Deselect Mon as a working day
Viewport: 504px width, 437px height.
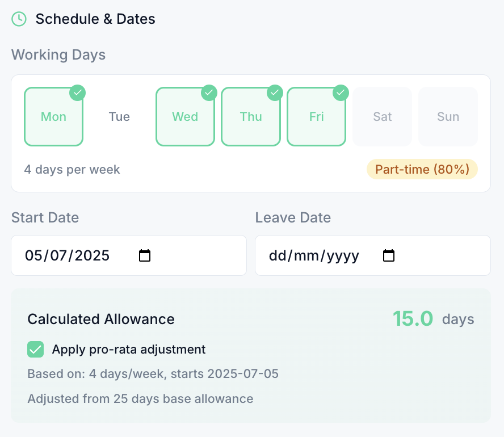pyautogui.click(x=54, y=117)
